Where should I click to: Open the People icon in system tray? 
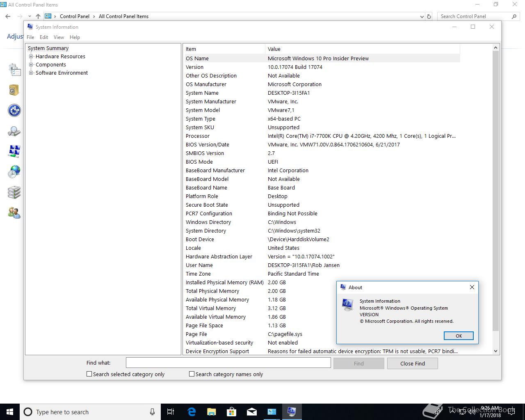[x=438, y=411]
